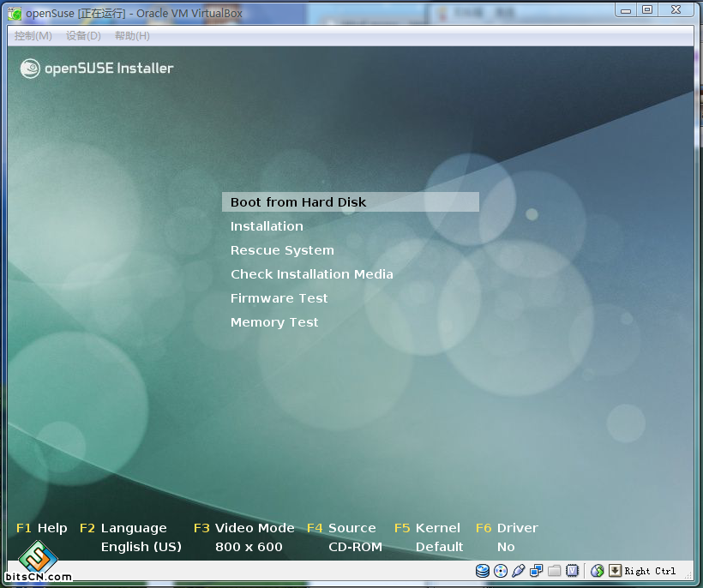Select Boot from Hard Disk entry

point(350,202)
